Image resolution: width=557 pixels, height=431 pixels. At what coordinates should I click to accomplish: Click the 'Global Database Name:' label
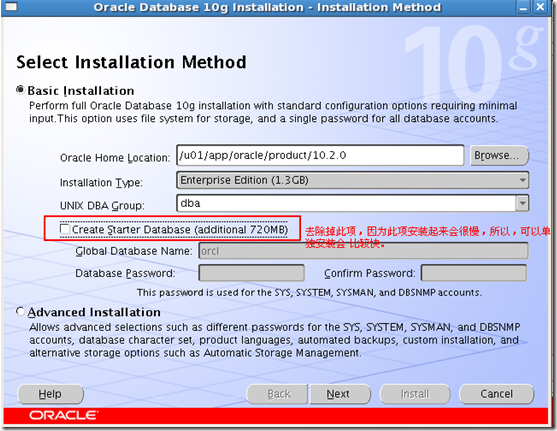(x=134, y=251)
